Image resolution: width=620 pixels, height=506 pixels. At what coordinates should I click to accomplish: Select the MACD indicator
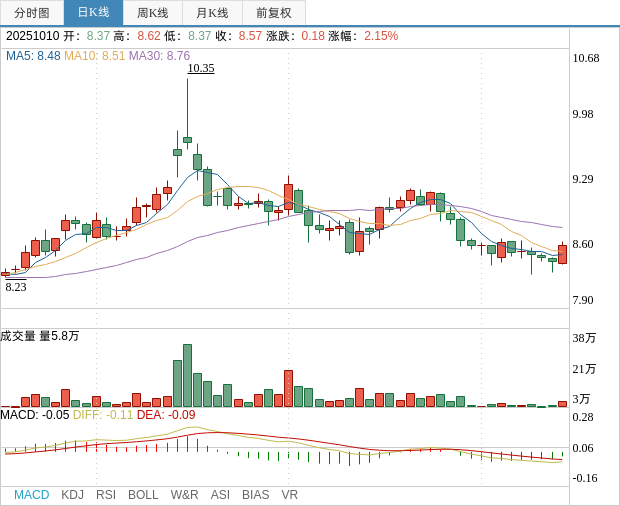click(32, 495)
